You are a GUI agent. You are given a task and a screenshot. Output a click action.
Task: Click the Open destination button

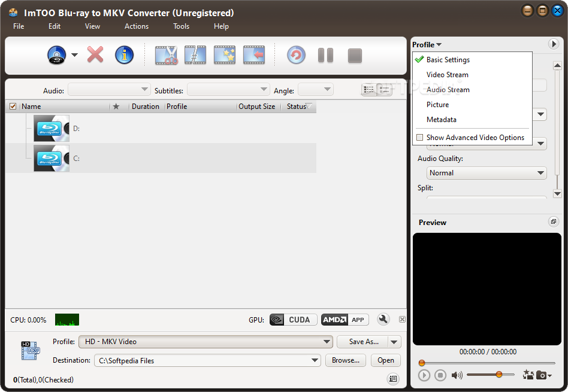coord(386,360)
